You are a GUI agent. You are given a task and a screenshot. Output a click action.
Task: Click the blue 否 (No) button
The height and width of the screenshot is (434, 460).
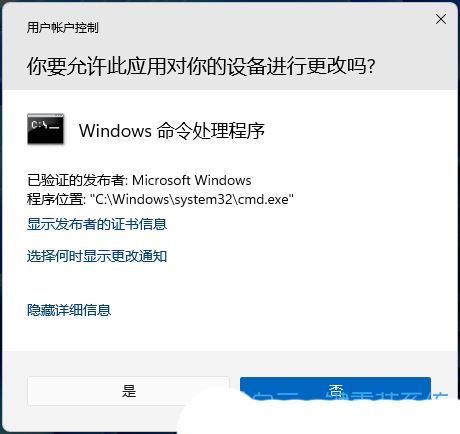pyautogui.click(x=335, y=390)
